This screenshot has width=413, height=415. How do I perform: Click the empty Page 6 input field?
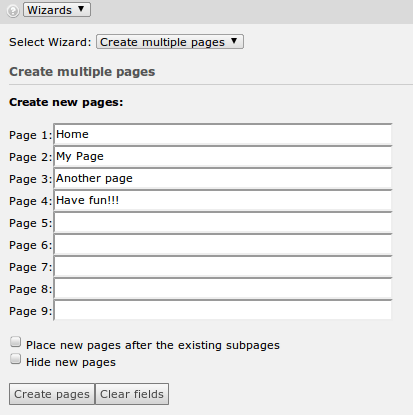tap(223, 244)
